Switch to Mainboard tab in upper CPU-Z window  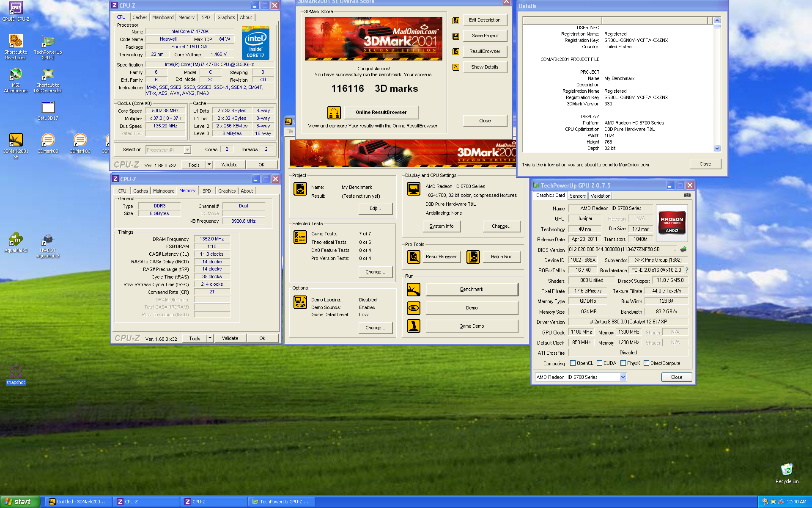pyautogui.click(x=163, y=17)
